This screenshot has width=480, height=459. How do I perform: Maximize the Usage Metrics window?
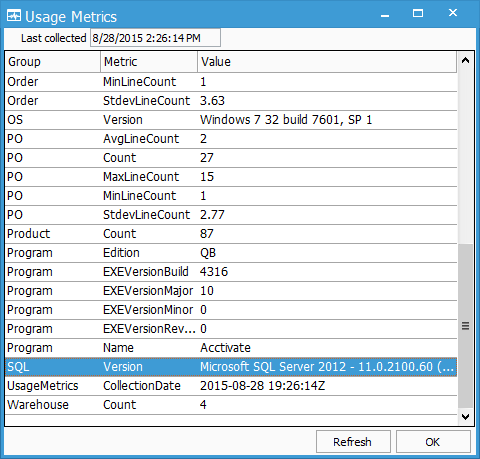pyautogui.click(x=418, y=13)
